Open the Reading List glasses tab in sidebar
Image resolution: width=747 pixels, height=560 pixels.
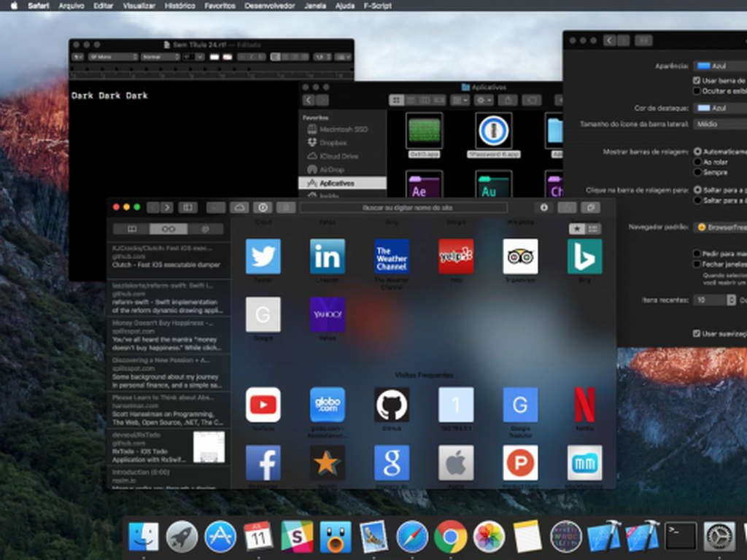point(167,228)
